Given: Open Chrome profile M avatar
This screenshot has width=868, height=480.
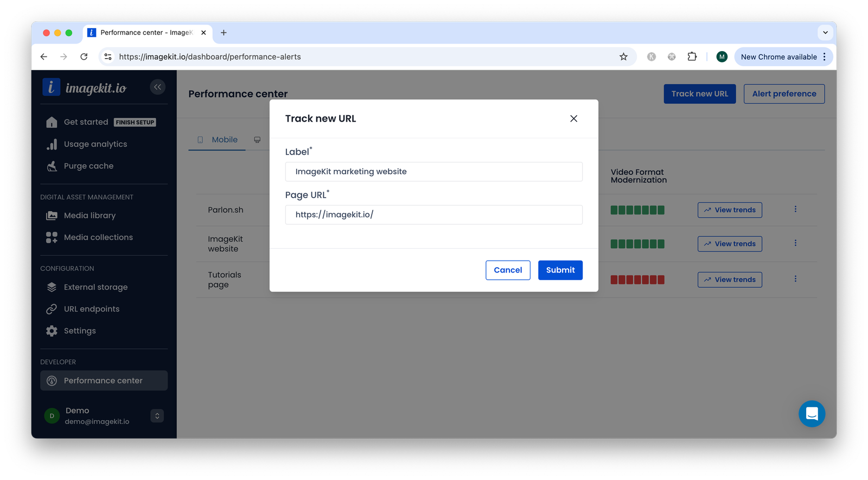Looking at the screenshot, I should coord(722,56).
